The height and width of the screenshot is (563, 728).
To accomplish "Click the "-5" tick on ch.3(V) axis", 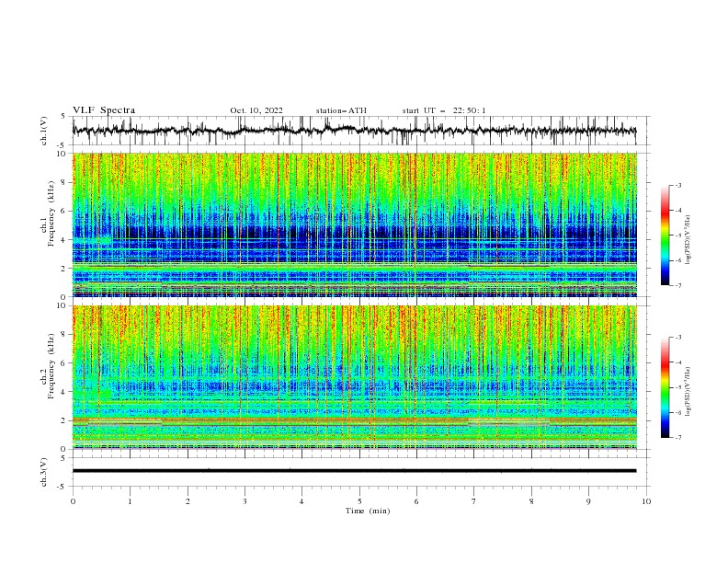I will click(63, 487).
